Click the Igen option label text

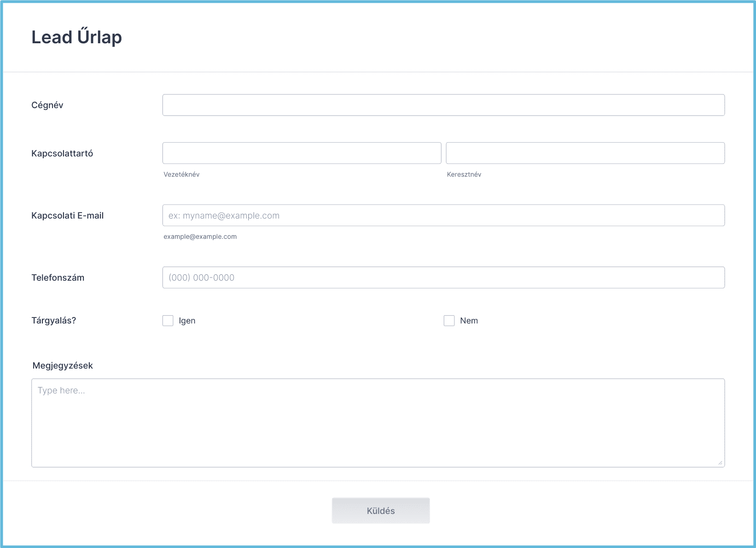tap(187, 321)
